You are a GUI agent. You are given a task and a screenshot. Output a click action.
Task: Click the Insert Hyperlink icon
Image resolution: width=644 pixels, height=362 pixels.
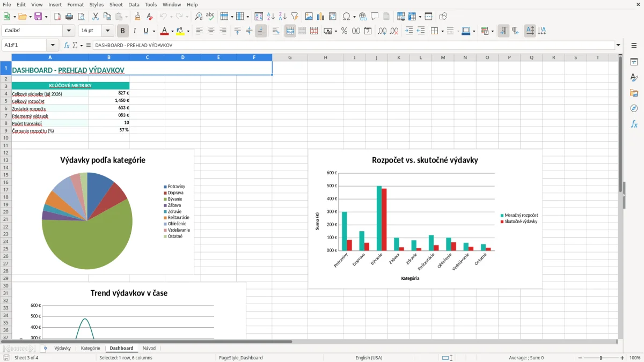pos(363,17)
